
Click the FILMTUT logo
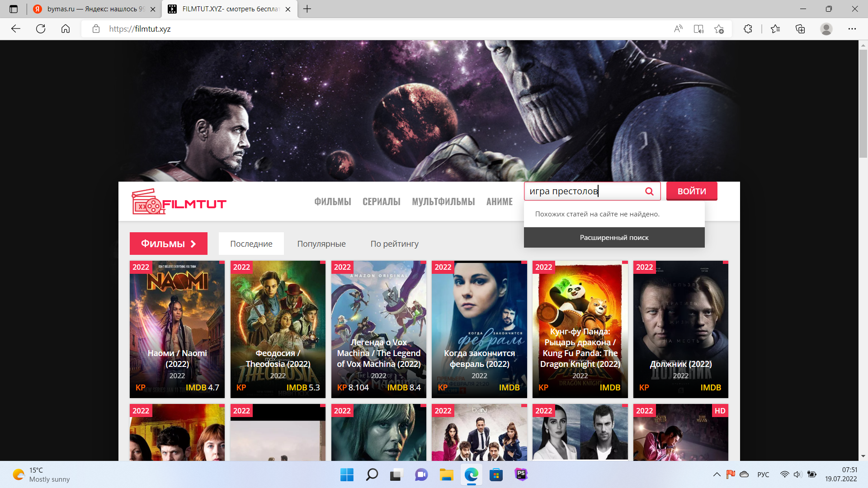179,202
